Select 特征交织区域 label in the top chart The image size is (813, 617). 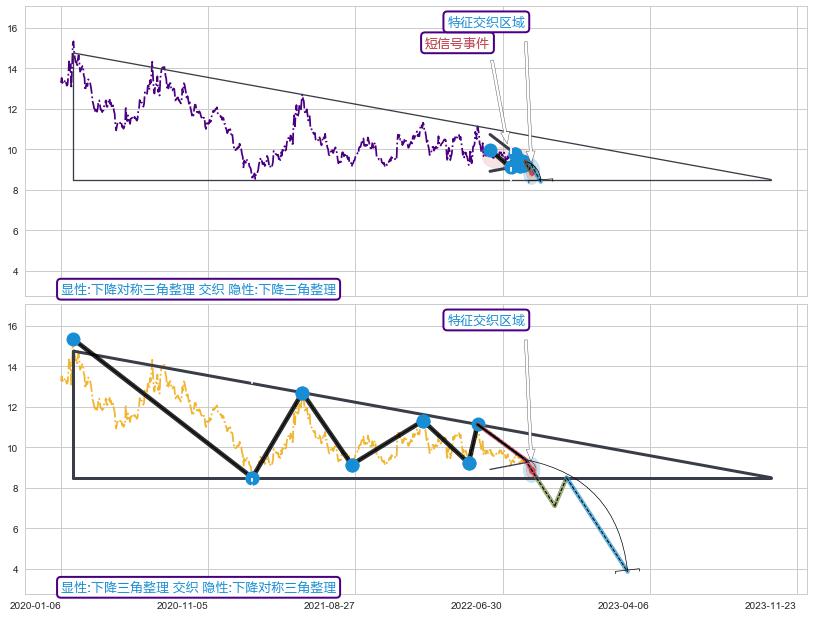486,22
